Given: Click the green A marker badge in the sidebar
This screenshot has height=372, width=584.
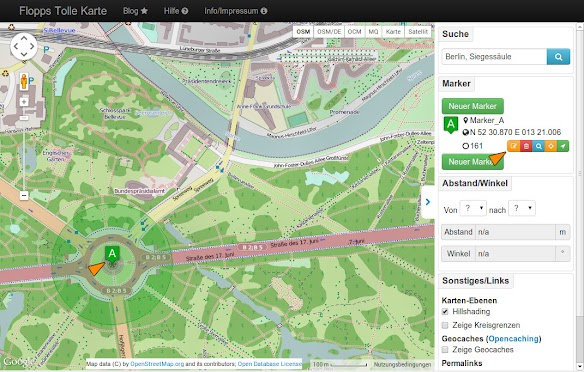Looking at the screenshot, I should point(451,125).
